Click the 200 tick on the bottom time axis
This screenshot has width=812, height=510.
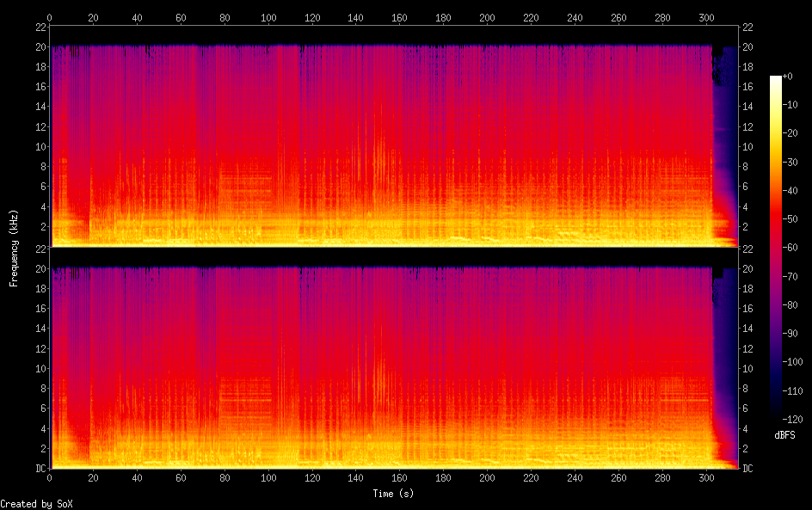click(488, 477)
